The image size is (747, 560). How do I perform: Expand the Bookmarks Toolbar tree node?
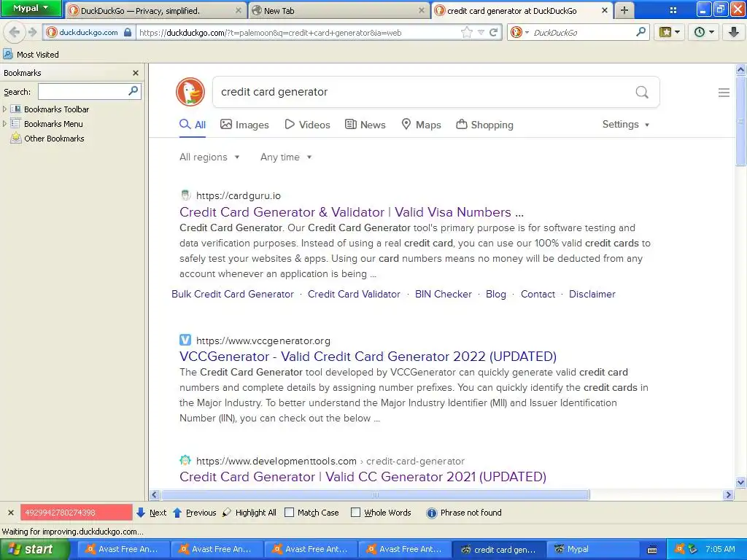pos(5,109)
